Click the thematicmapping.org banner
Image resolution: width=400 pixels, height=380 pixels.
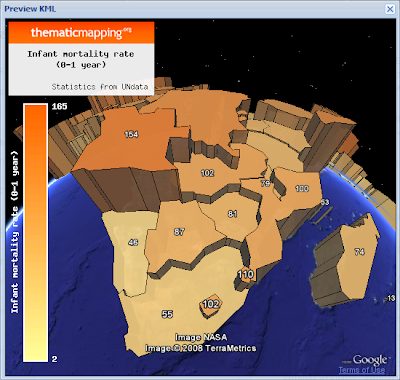tap(81, 33)
